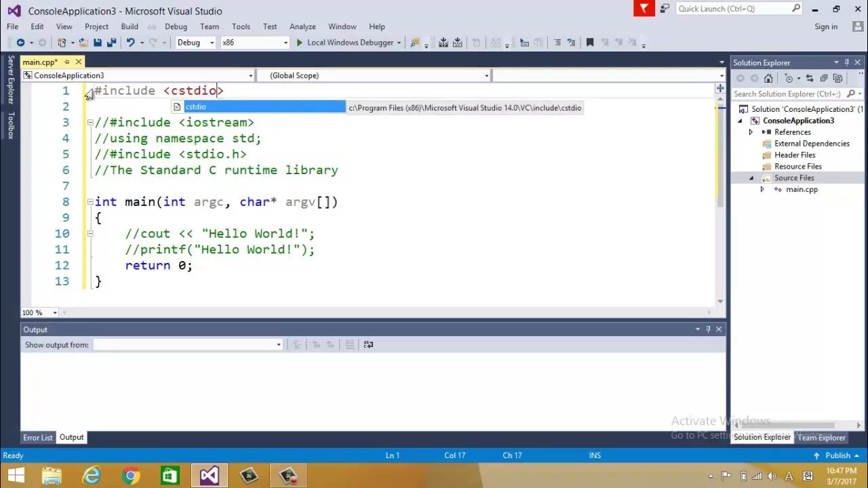Select Header Files folder in Solution Explorer

(x=795, y=155)
